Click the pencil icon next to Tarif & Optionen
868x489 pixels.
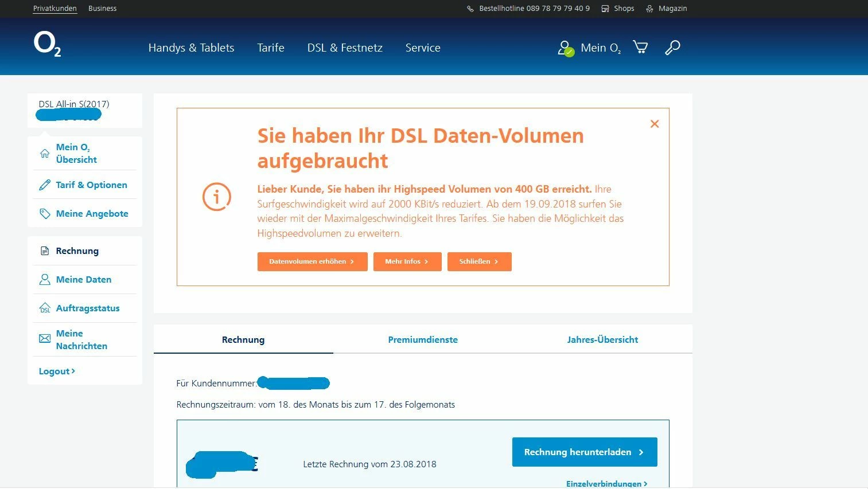[x=45, y=185]
